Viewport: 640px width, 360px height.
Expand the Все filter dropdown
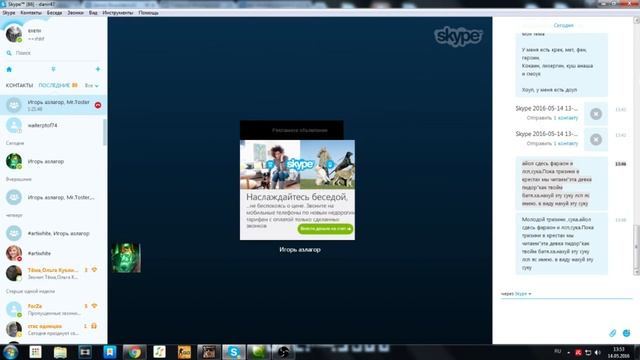[91, 86]
